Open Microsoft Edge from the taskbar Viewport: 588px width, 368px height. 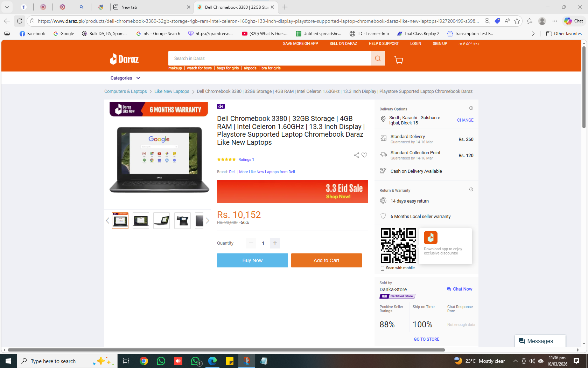tap(212, 361)
